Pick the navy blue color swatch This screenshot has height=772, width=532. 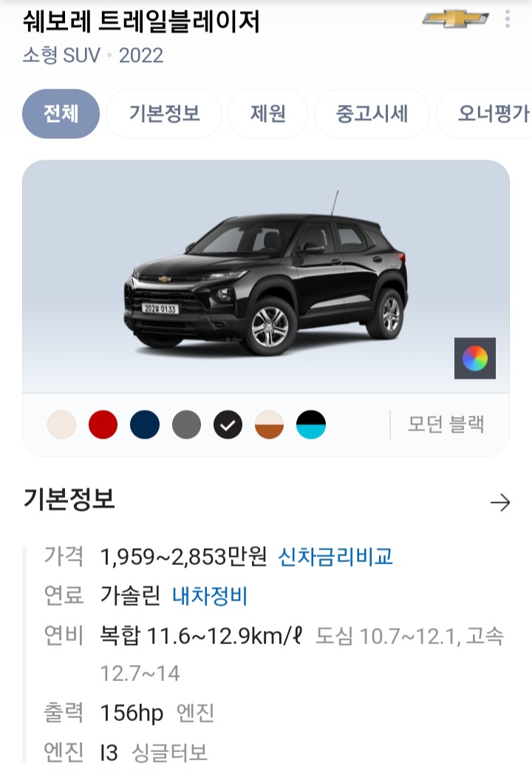pyautogui.click(x=145, y=424)
